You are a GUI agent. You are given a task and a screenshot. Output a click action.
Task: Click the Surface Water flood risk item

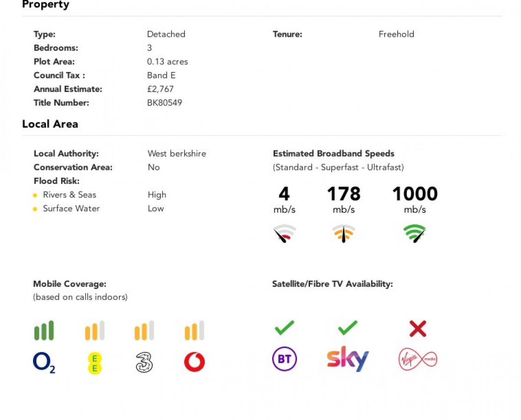point(71,209)
